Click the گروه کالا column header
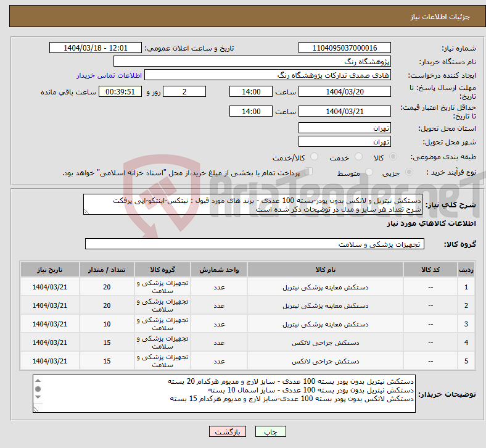This screenshot has height=448, width=486. point(162,270)
